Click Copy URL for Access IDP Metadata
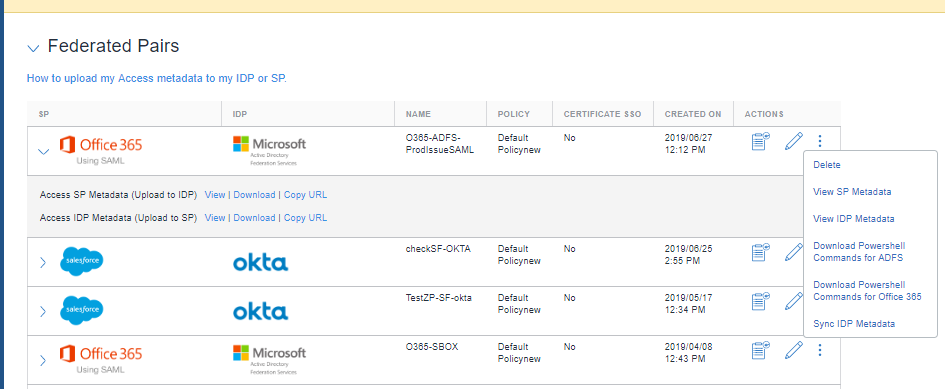The image size is (945, 389). click(x=306, y=218)
